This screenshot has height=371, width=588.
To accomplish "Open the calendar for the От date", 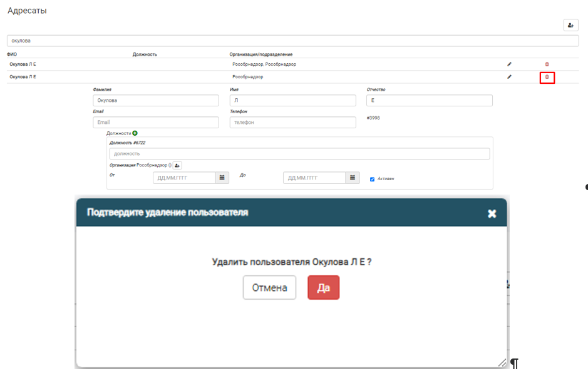I will [x=222, y=178].
